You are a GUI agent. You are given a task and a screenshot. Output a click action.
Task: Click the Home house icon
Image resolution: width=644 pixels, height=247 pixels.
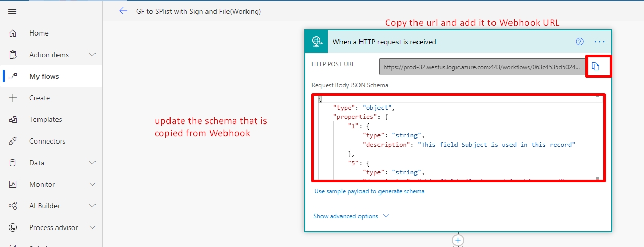(x=13, y=33)
